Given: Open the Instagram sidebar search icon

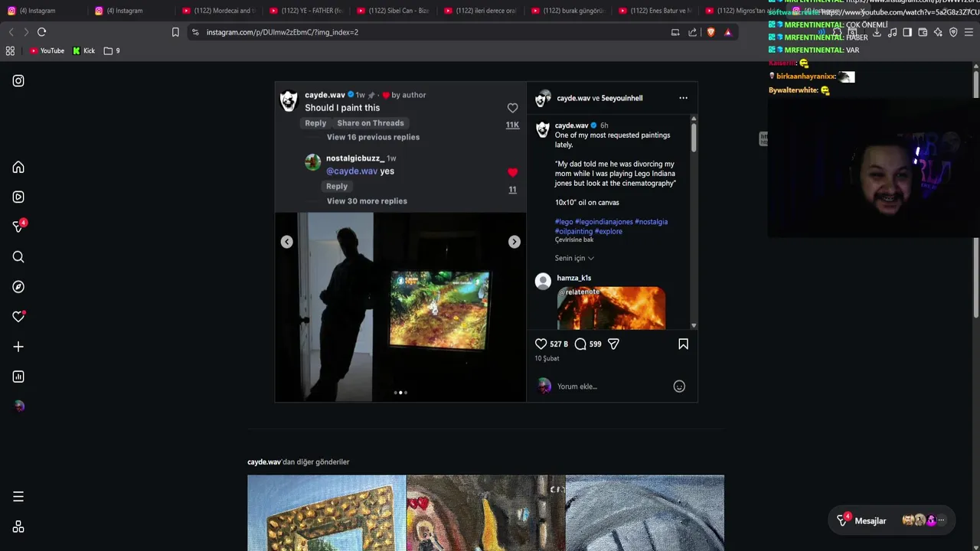Looking at the screenshot, I should [x=18, y=257].
